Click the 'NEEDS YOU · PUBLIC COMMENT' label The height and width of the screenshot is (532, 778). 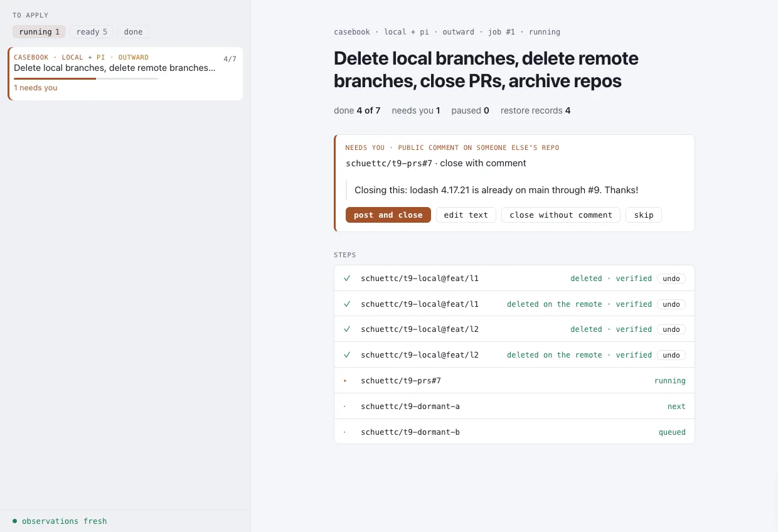pos(452,148)
